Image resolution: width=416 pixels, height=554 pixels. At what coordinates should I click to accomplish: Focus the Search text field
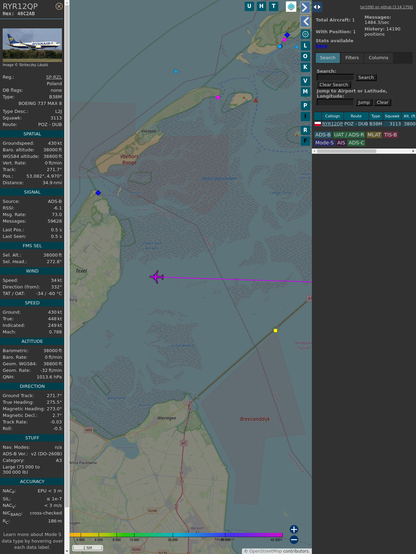[335, 77]
